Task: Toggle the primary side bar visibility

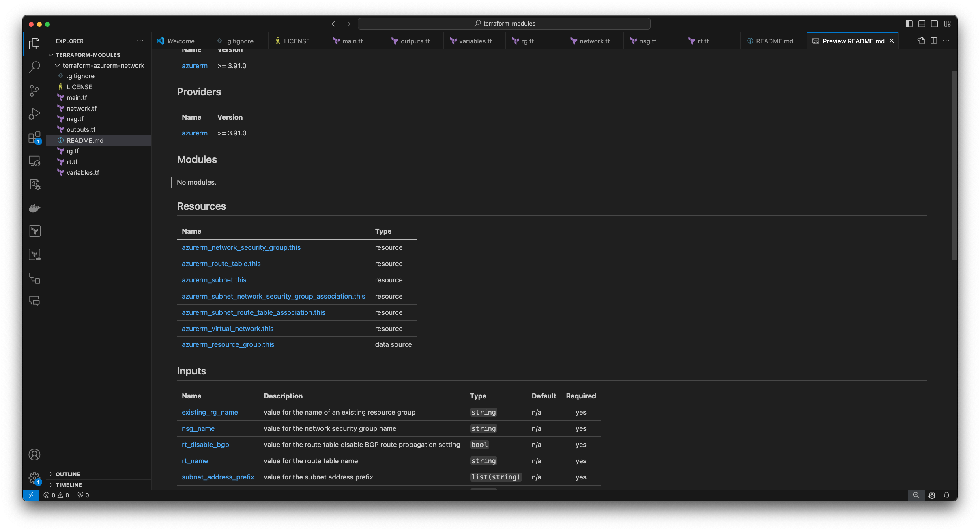Action: (909, 24)
